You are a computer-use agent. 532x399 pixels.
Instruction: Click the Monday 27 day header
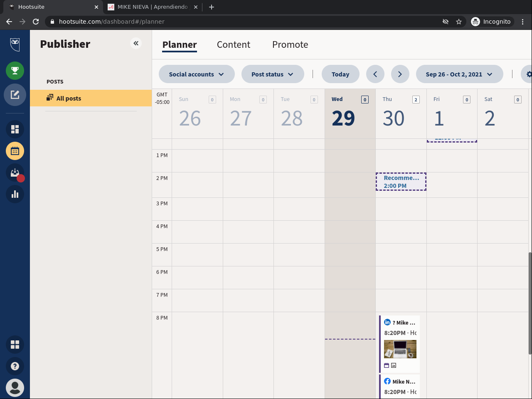pyautogui.click(x=248, y=113)
